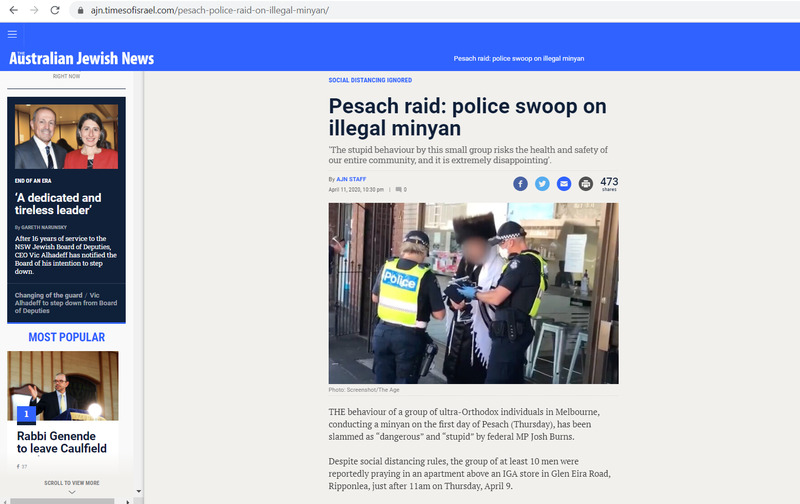Share article via email icon
Screen dimensions: 800x504
564,184
